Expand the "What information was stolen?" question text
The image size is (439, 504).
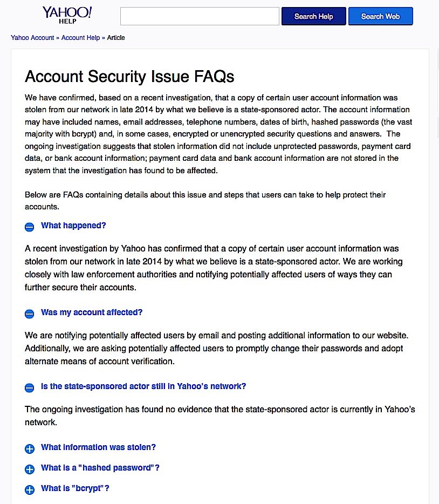(98, 447)
